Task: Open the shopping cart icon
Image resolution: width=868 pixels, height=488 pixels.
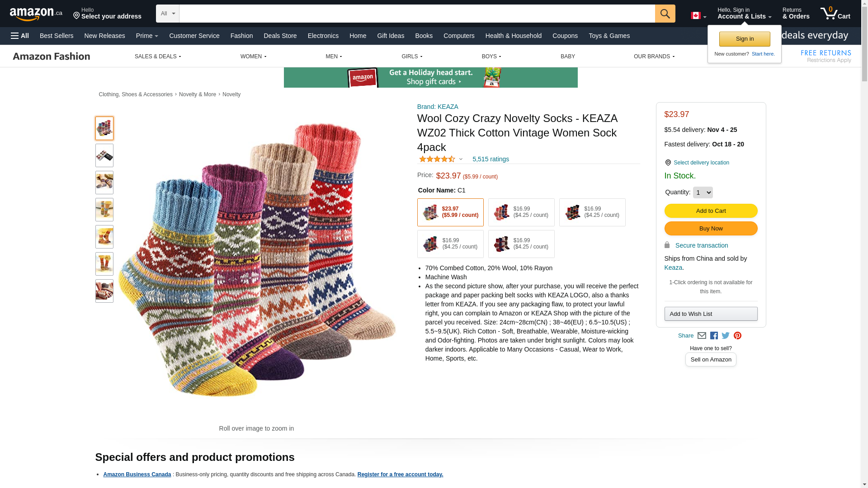Action: 835,14
